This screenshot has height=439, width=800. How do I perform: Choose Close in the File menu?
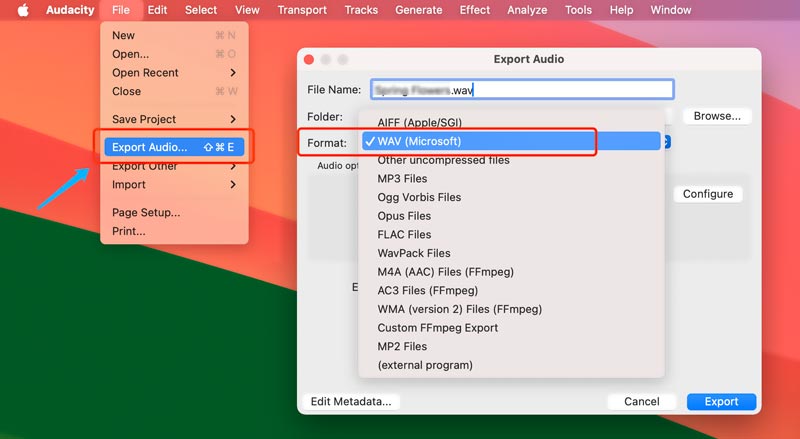pyautogui.click(x=174, y=91)
